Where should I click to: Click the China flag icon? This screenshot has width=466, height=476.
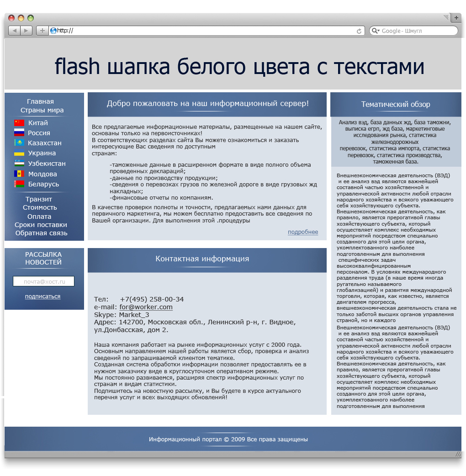[x=19, y=122]
